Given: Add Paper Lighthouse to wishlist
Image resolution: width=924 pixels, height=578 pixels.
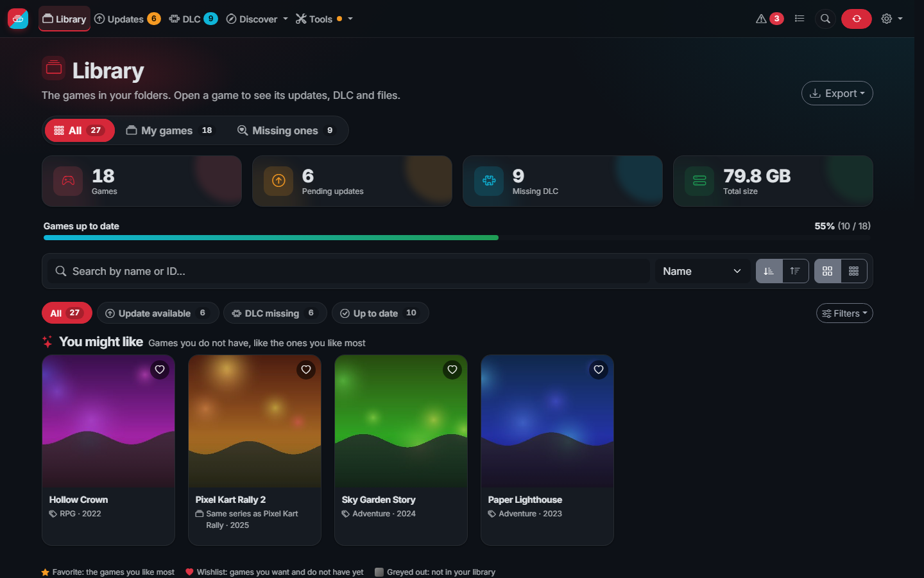Looking at the screenshot, I should 599,370.
